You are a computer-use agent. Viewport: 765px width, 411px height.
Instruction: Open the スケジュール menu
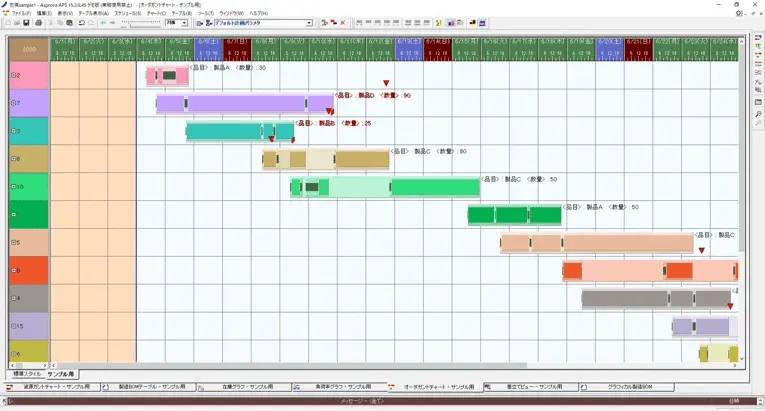point(127,13)
